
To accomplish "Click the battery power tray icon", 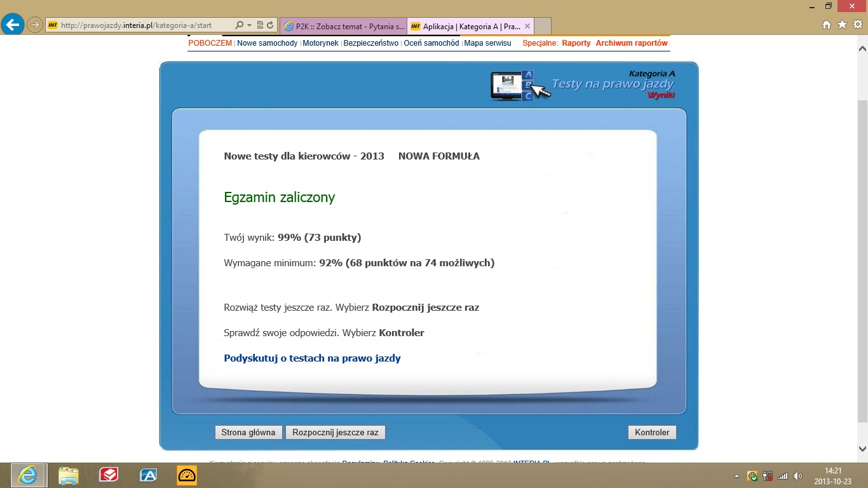I will click(768, 475).
